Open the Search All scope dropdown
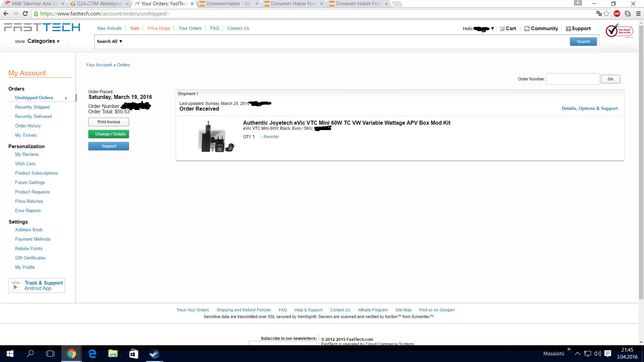Screen dimensions: 644x362 [x=110, y=41]
